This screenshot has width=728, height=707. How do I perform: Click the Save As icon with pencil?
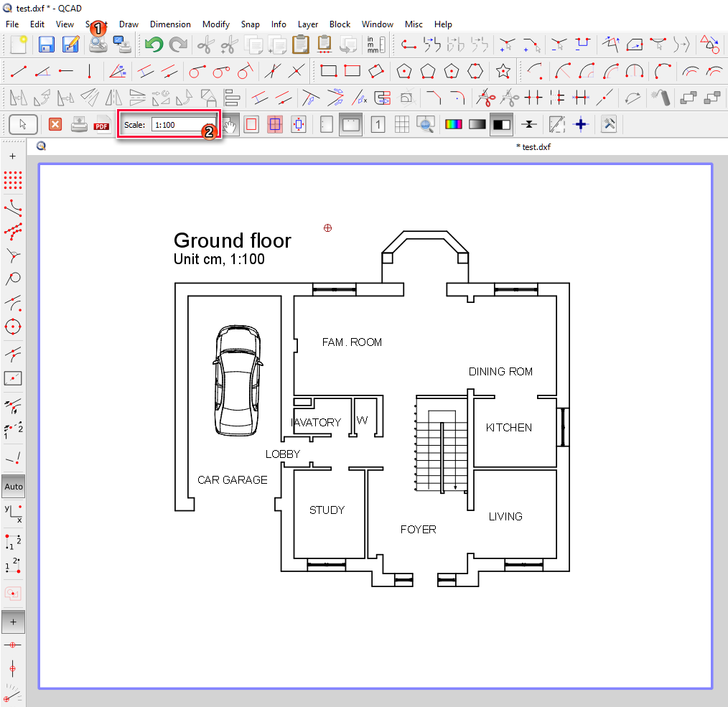click(x=70, y=45)
